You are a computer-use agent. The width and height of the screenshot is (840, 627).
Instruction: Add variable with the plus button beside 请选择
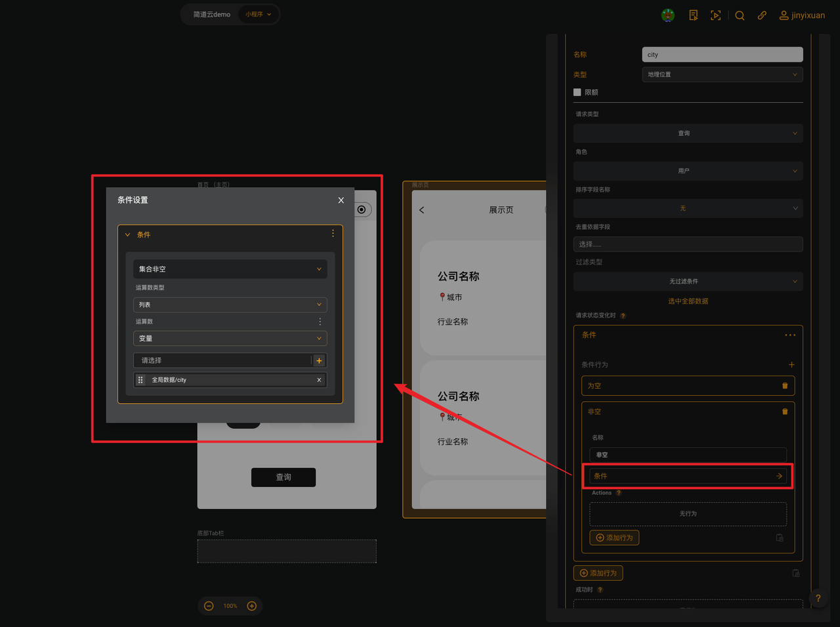pos(320,360)
